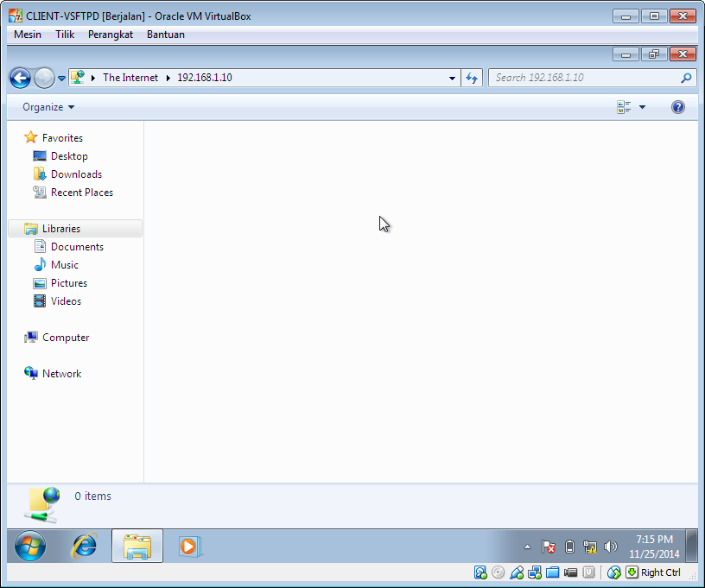Screen dimensions: 705x588
Task: Click the Network globe icon
Action: click(x=31, y=373)
